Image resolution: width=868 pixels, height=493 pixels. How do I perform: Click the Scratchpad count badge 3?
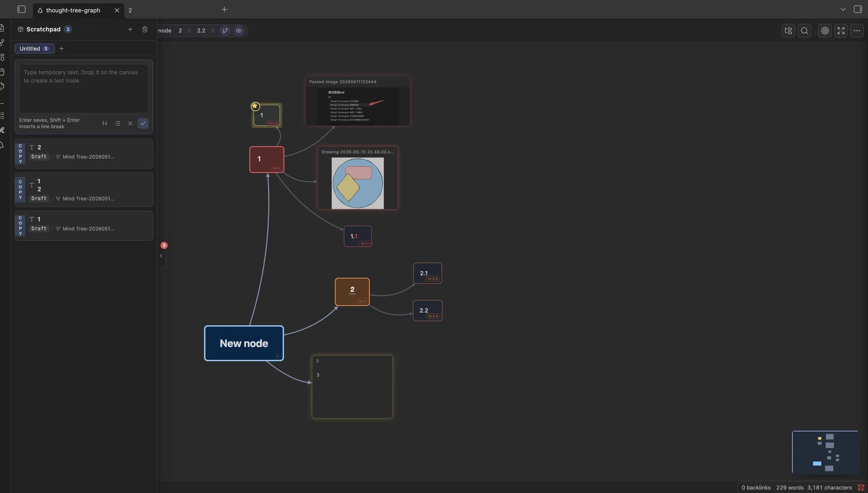tap(68, 29)
